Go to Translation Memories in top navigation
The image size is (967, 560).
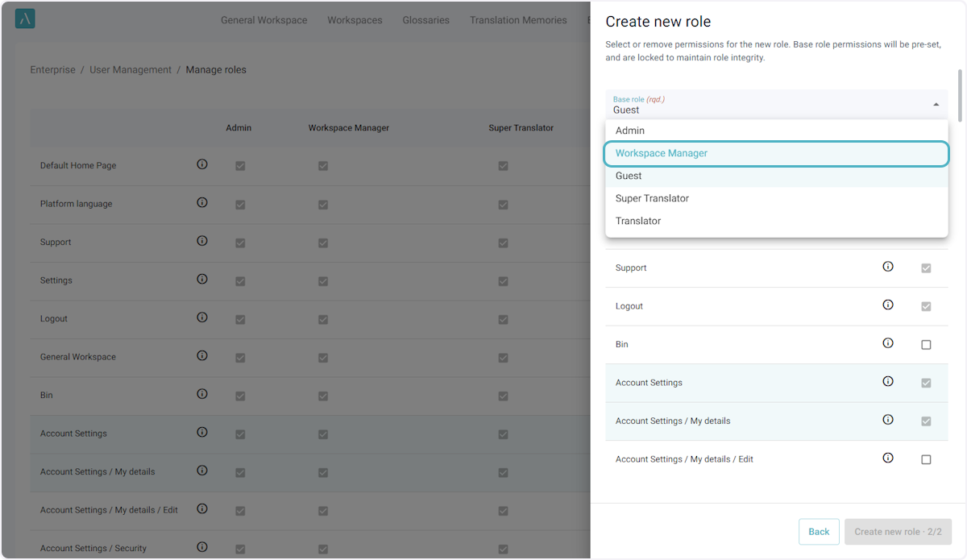[x=518, y=20]
